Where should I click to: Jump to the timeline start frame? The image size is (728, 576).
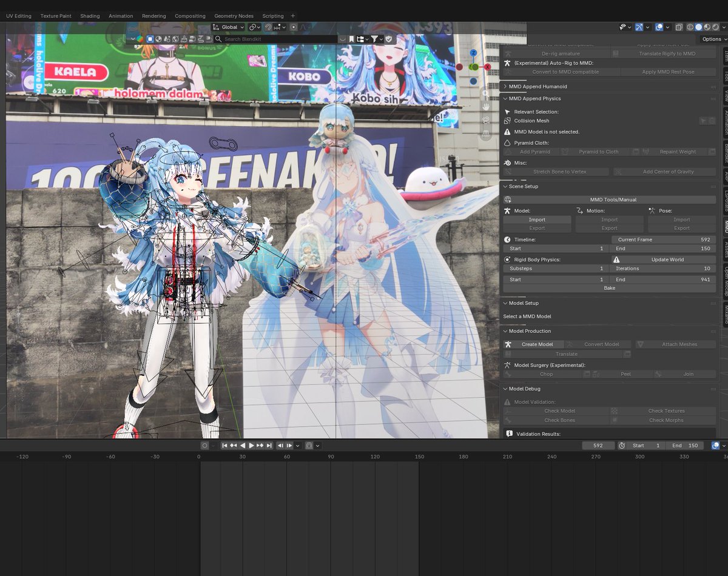[x=224, y=446]
